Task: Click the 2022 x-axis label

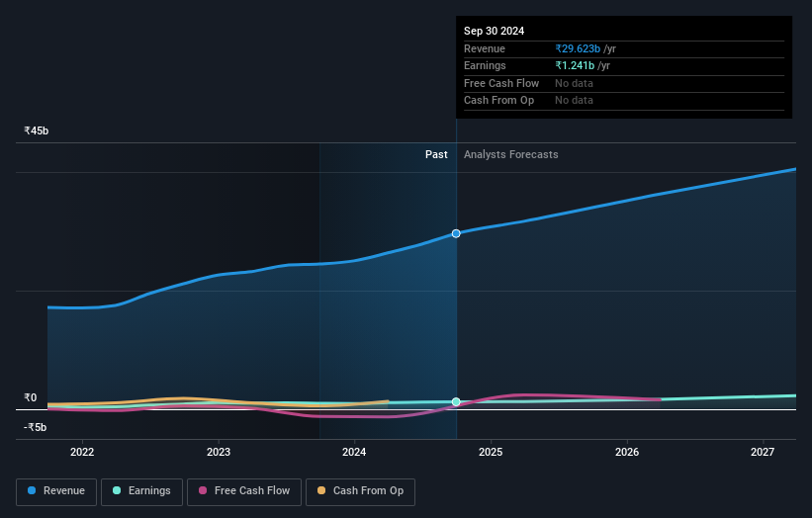Action: [x=82, y=453]
